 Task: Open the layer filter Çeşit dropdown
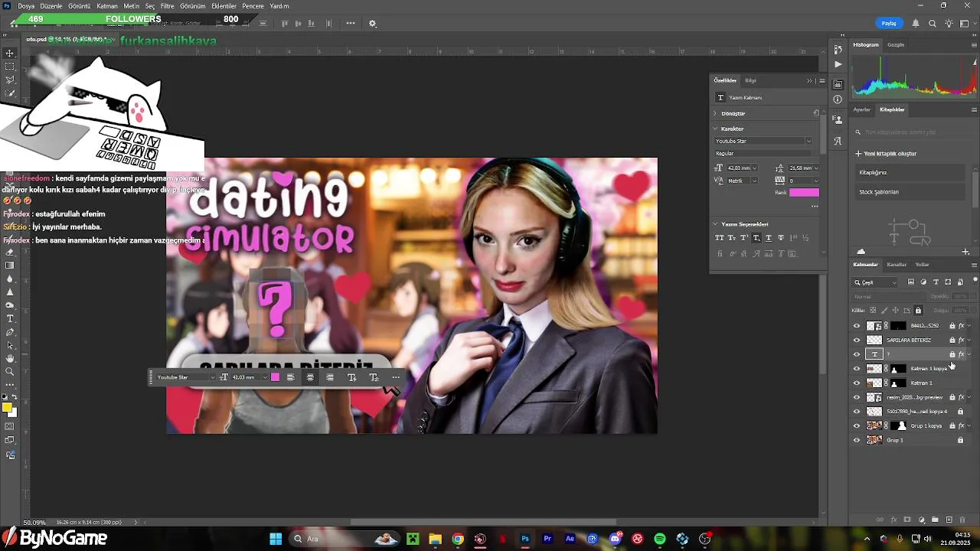876,282
